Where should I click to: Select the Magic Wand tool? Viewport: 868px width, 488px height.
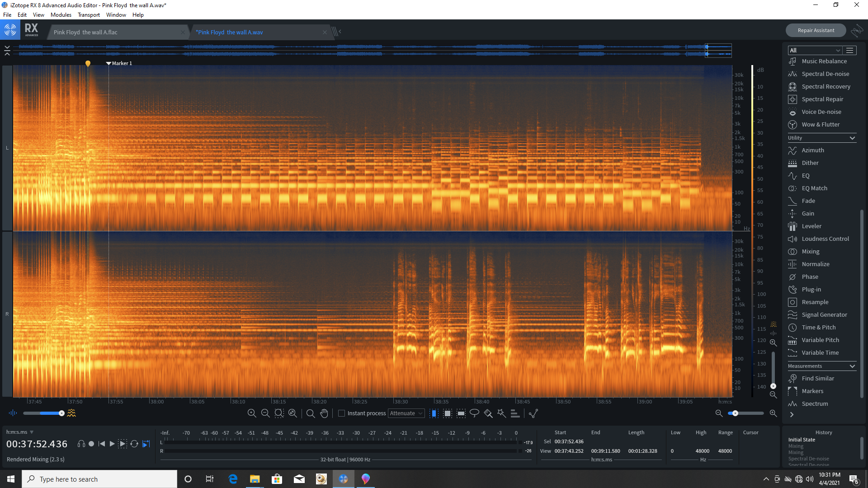(501, 413)
